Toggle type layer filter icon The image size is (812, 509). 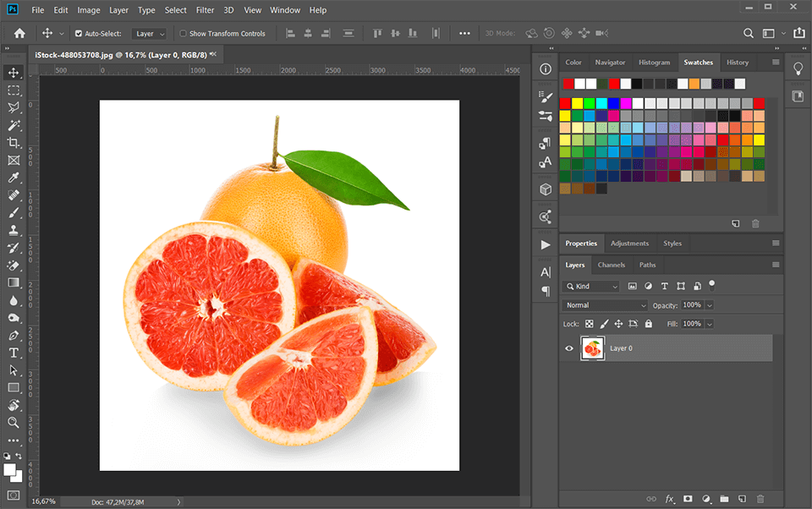pyautogui.click(x=665, y=286)
